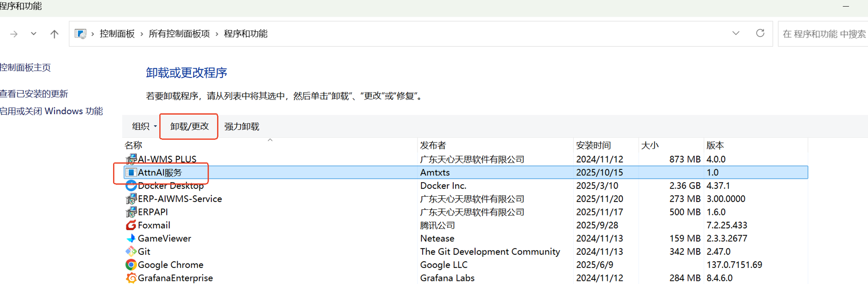Click publisher 腾讯公司 cell

point(438,225)
